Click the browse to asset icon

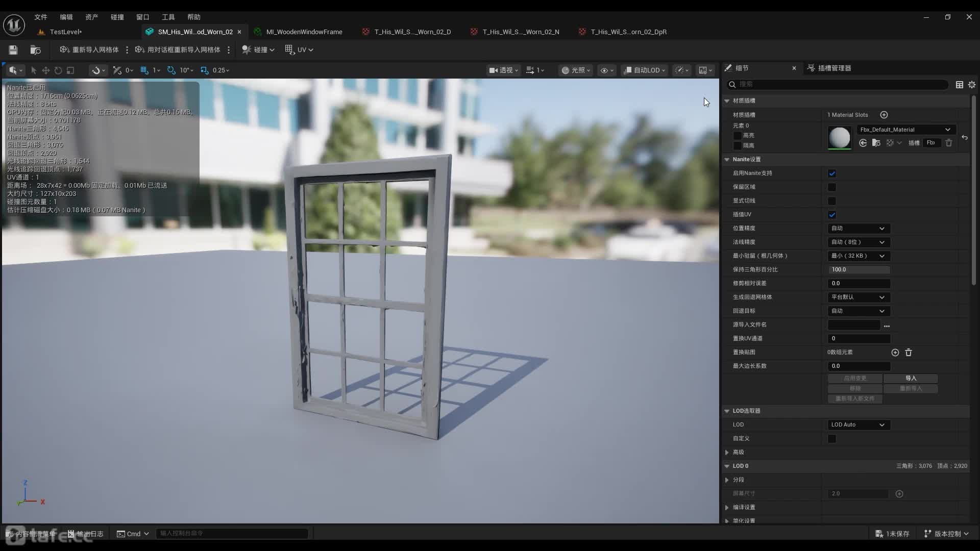[x=35, y=49]
